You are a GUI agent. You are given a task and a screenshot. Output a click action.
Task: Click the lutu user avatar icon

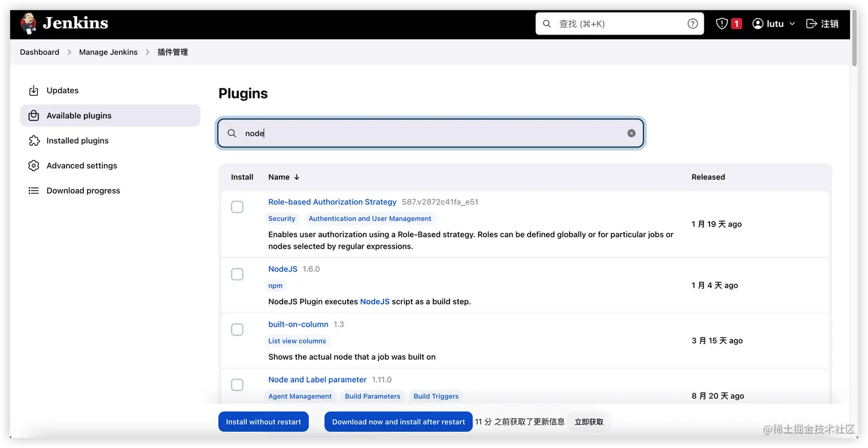click(x=758, y=24)
